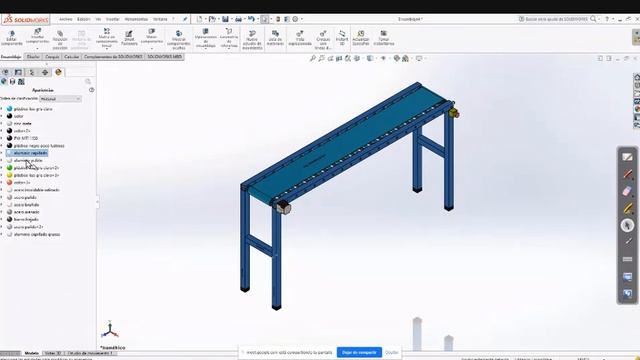Click the Open file icon

click(x=212, y=19)
